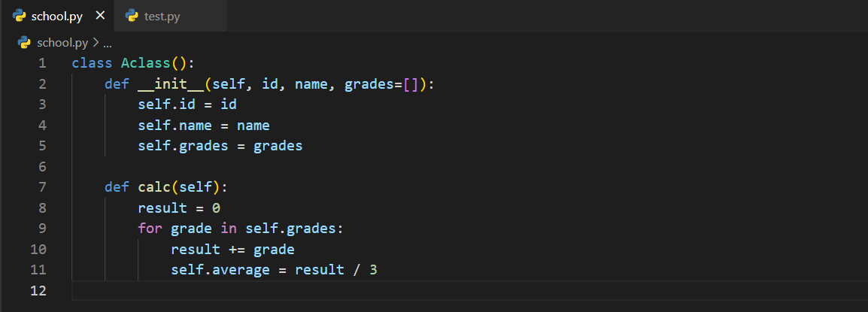Open the breadcrumb ellipsis symbol dropdown

[107, 43]
